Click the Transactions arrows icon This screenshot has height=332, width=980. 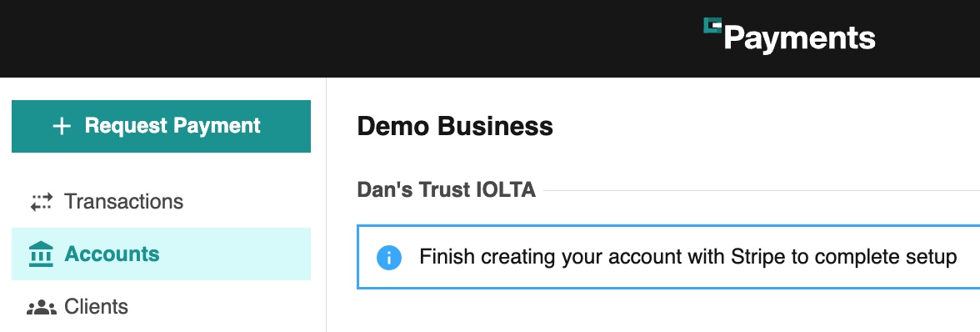pyautogui.click(x=42, y=202)
